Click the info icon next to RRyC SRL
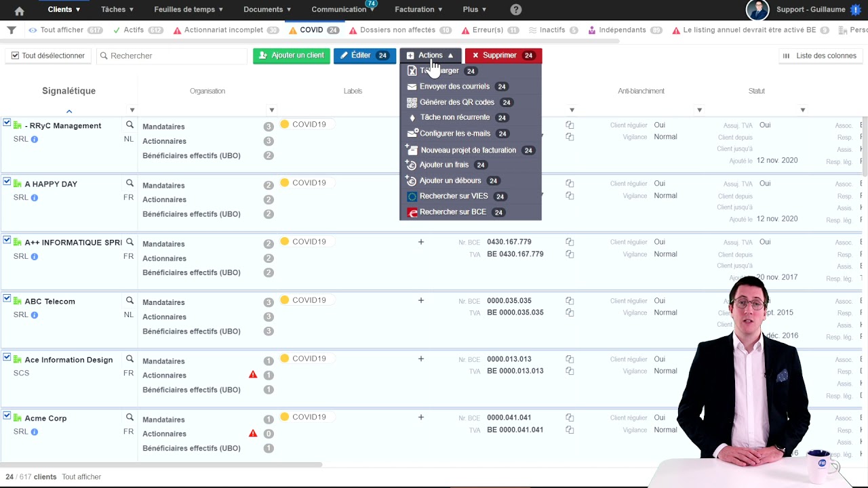 [35, 139]
